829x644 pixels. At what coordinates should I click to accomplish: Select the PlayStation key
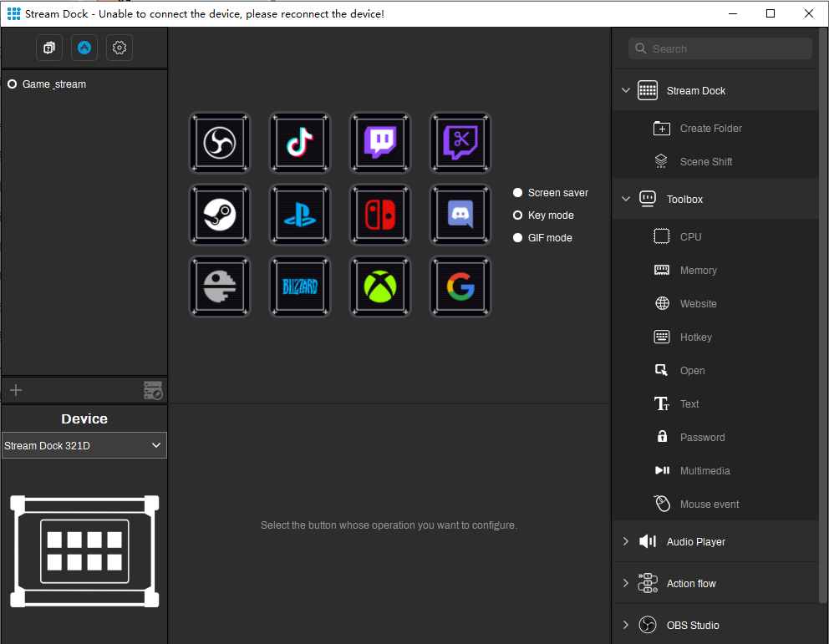coord(300,215)
